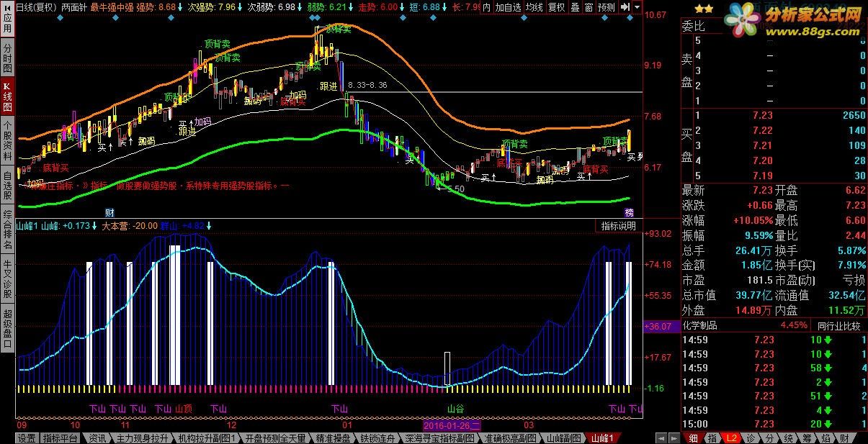Click the 细 detail button
The width and height of the screenshot is (868, 444).
pos(694,438)
